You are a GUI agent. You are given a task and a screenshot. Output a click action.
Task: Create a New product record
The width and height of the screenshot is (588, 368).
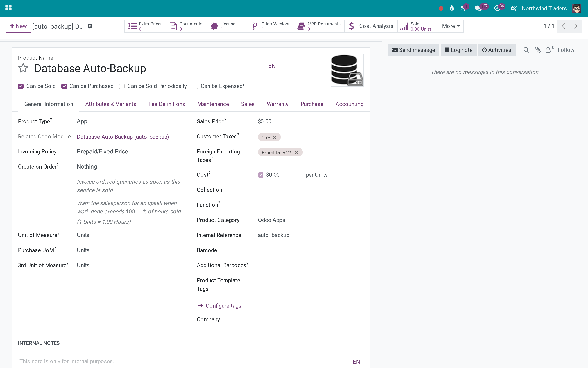pos(18,26)
